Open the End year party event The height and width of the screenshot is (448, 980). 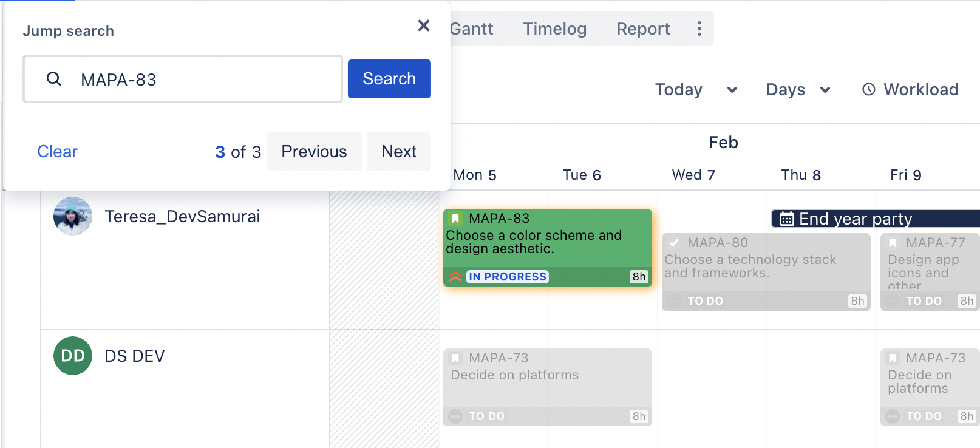pos(876,219)
